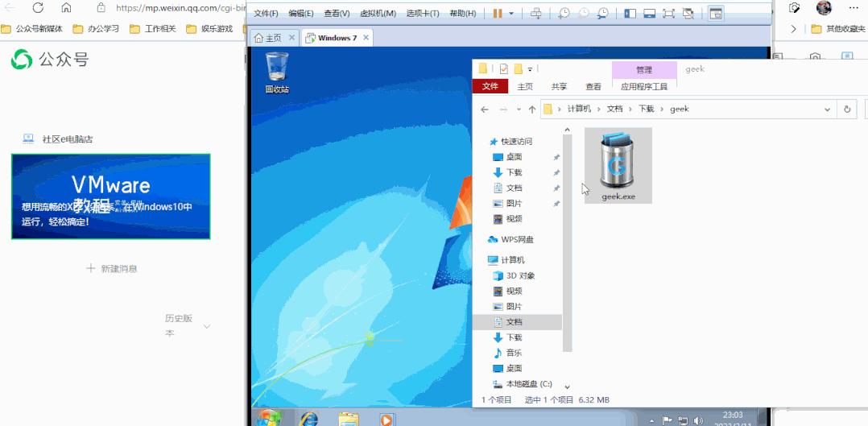
Task: Click 文档 in the address breadcrumb
Action: [x=614, y=110]
